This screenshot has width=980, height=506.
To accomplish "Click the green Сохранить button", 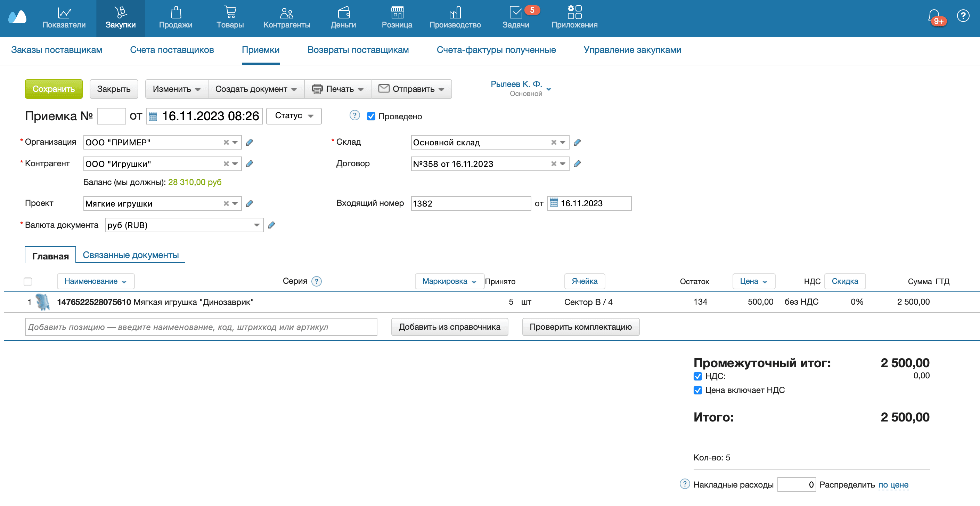I will point(54,89).
